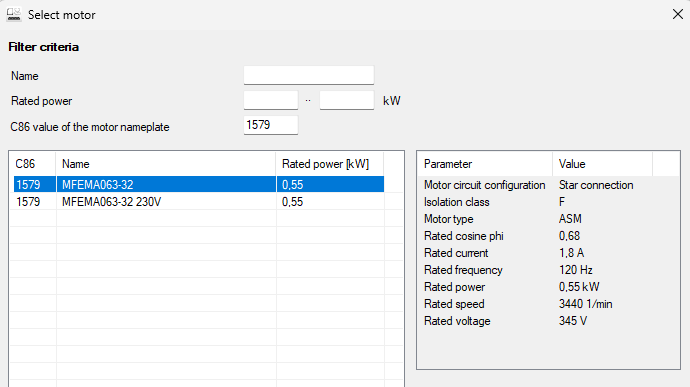Click the Select motor window icon
The height and width of the screenshot is (387, 690).
(x=14, y=15)
